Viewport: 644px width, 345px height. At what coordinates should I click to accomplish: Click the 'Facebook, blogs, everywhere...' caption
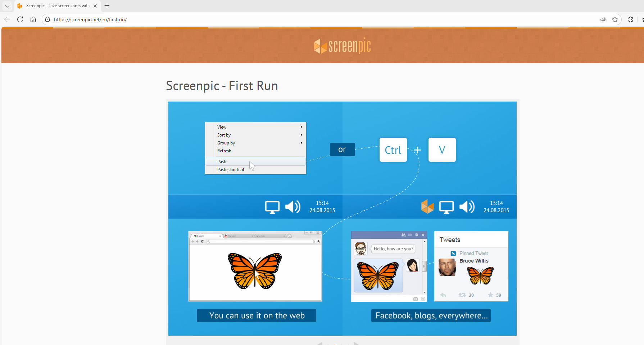(431, 315)
